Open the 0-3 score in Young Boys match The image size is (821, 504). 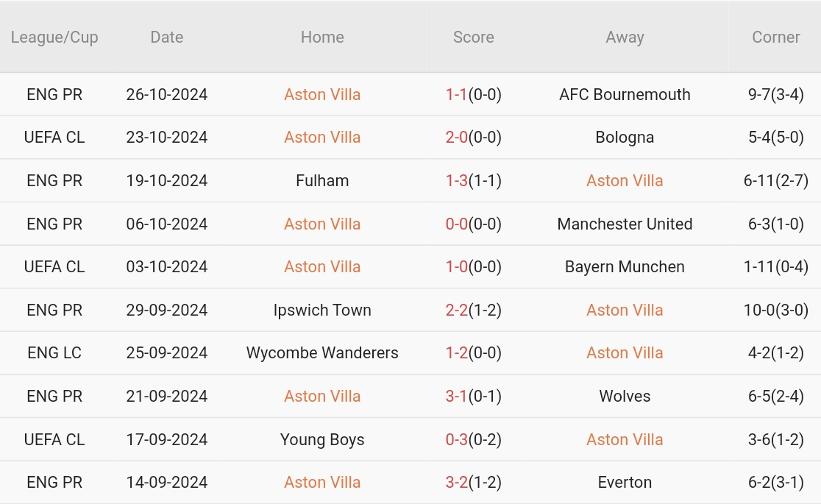tap(457, 440)
